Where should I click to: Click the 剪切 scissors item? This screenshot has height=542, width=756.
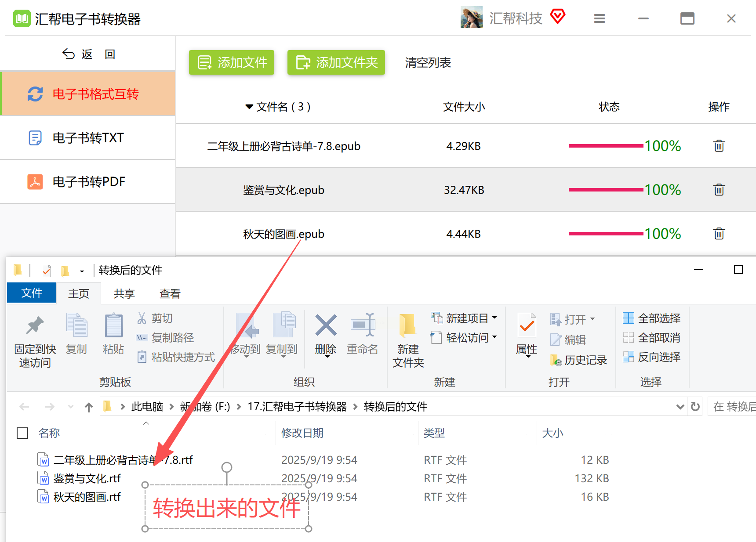(x=155, y=318)
